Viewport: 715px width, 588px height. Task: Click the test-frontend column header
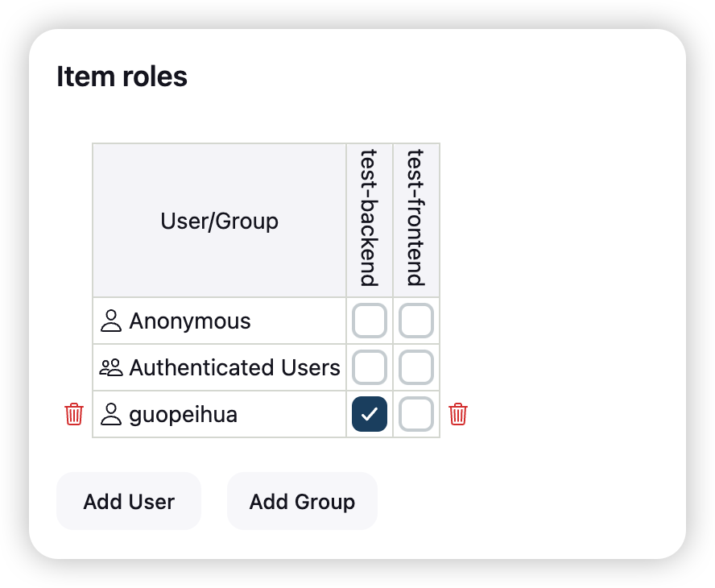(415, 217)
